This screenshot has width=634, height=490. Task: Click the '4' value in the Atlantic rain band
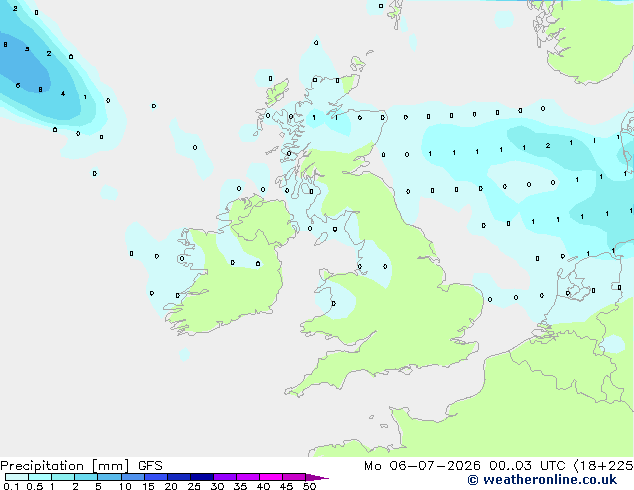[x=63, y=93]
